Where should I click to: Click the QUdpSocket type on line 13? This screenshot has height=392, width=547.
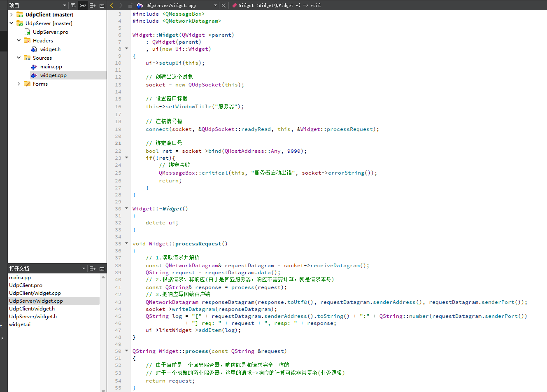(x=205, y=85)
